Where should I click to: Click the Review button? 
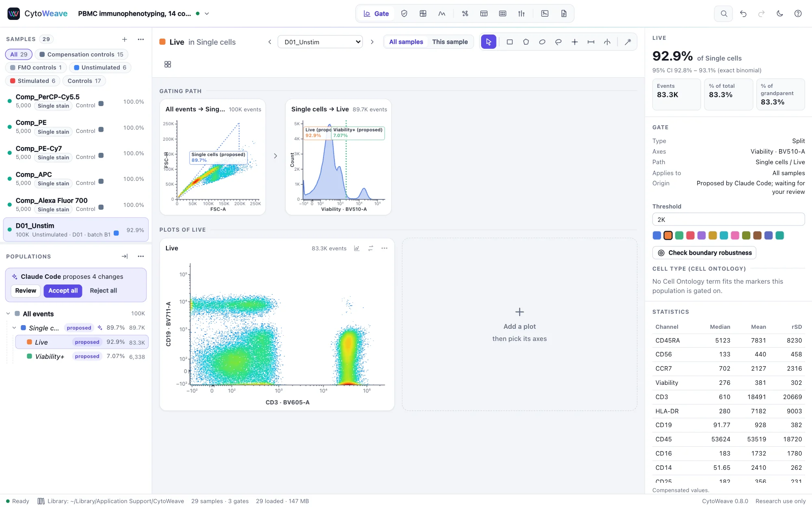click(26, 291)
